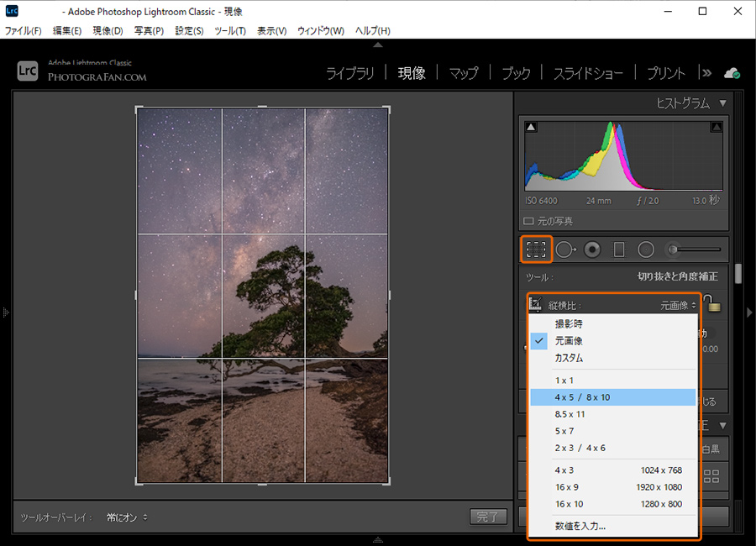Choose the 4 x 3 1024 x 768 ratio
The width and height of the screenshot is (756, 546).
coord(613,470)
